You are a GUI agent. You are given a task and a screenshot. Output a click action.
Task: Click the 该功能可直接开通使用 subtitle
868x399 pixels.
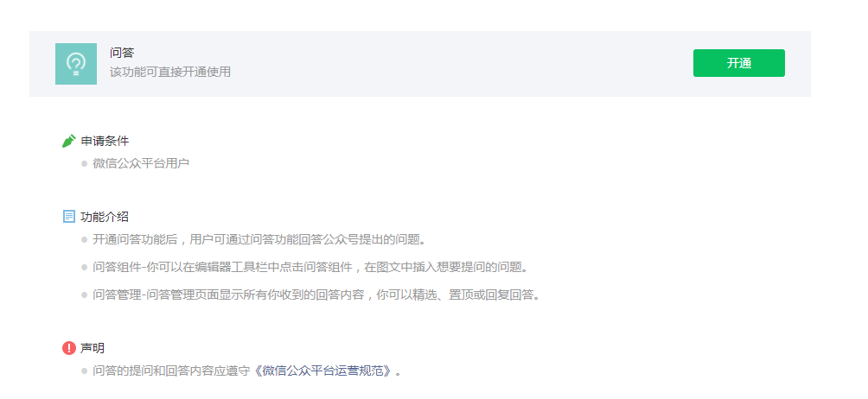point(170,72)
